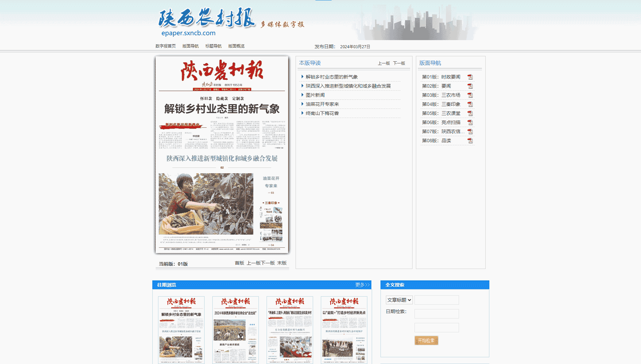Click the epaper.sxncb.com site address
The height and width of the screenshot is (364, 641).
[188, 33]
